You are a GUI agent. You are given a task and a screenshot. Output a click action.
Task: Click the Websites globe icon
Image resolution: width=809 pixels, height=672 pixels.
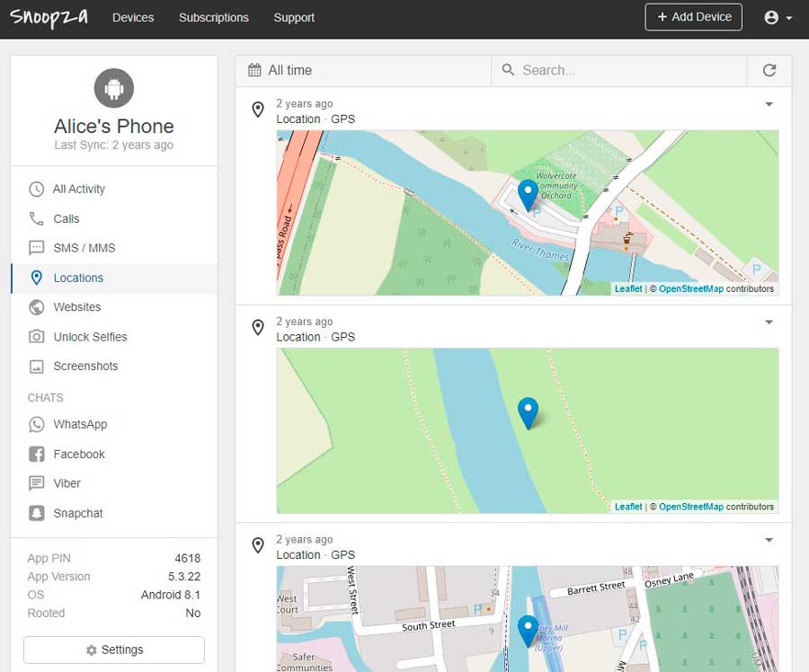point(36,307)
